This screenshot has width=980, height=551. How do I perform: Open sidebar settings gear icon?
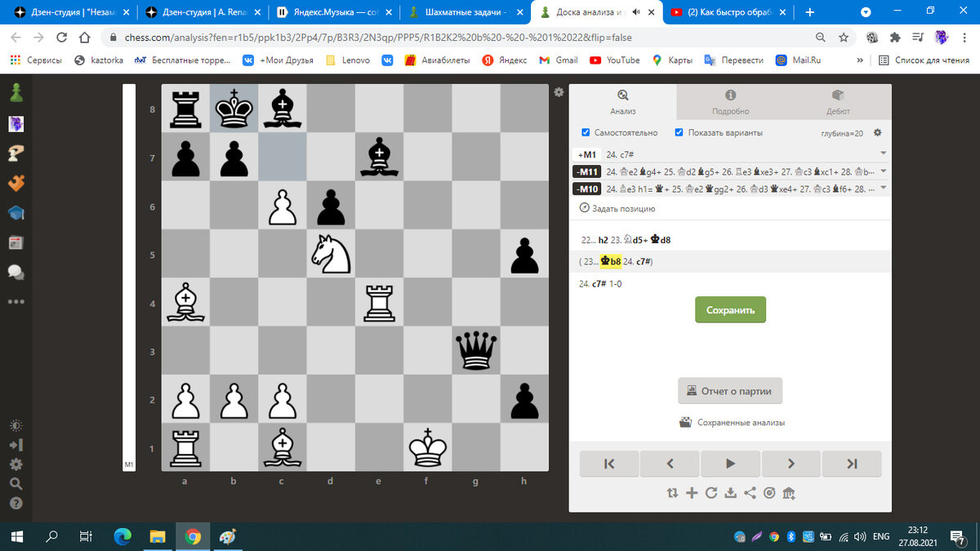[16, 464]
